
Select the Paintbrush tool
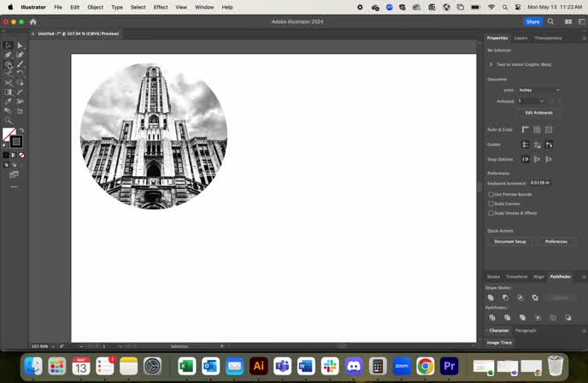point(20,64)
